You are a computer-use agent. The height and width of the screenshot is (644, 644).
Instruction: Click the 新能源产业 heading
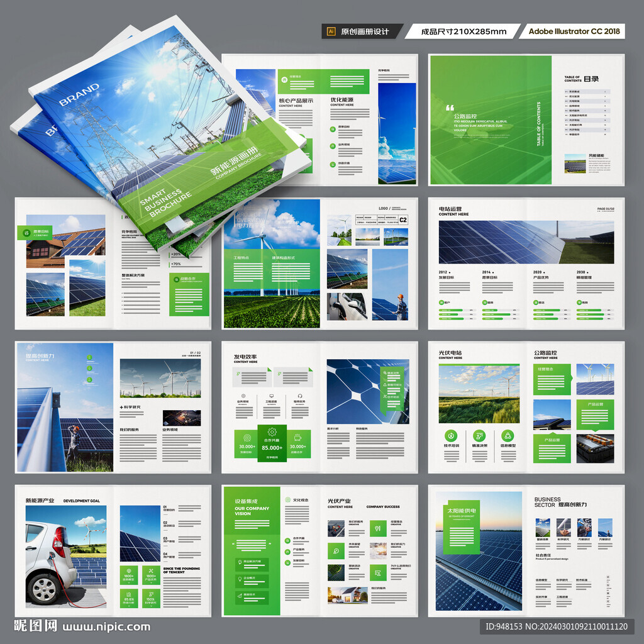click(40, 500)
